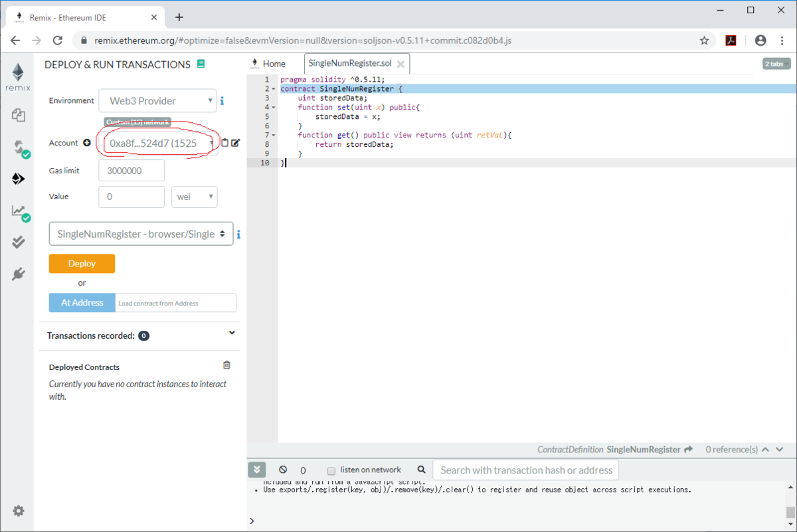Open the Solidity compiler sidebar icon
Viewport: 797px width, 532px height.
pyautogui.click(x=20, y=148)
